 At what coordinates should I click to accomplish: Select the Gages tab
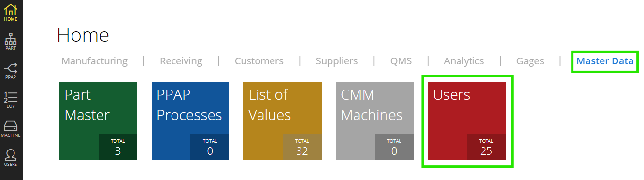click(x=530, y=61)
